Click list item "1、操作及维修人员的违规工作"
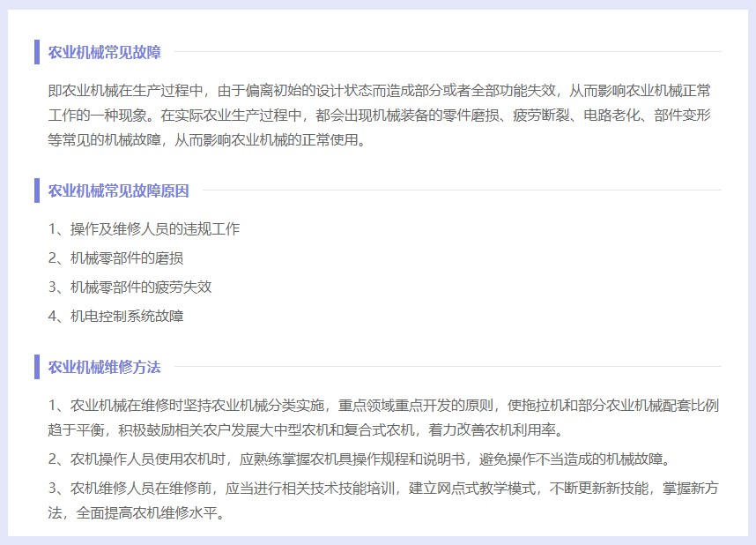 coord(144,229)
